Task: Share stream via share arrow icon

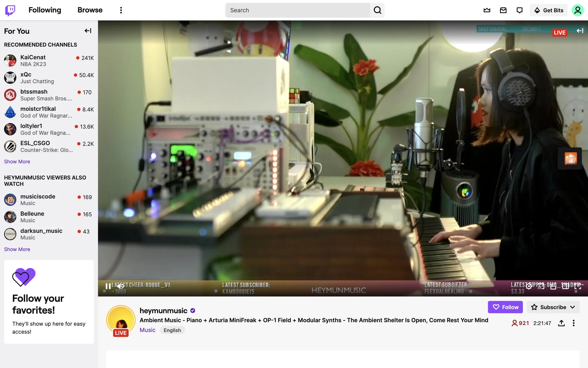Action: coord(561,323)
